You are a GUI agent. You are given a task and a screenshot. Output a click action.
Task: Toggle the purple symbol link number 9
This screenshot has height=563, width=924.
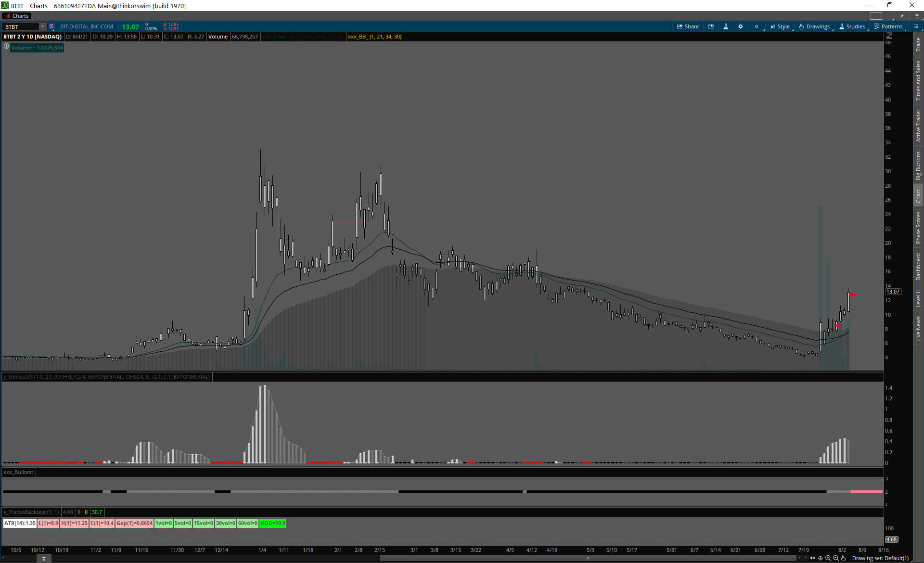pos(51,26)
